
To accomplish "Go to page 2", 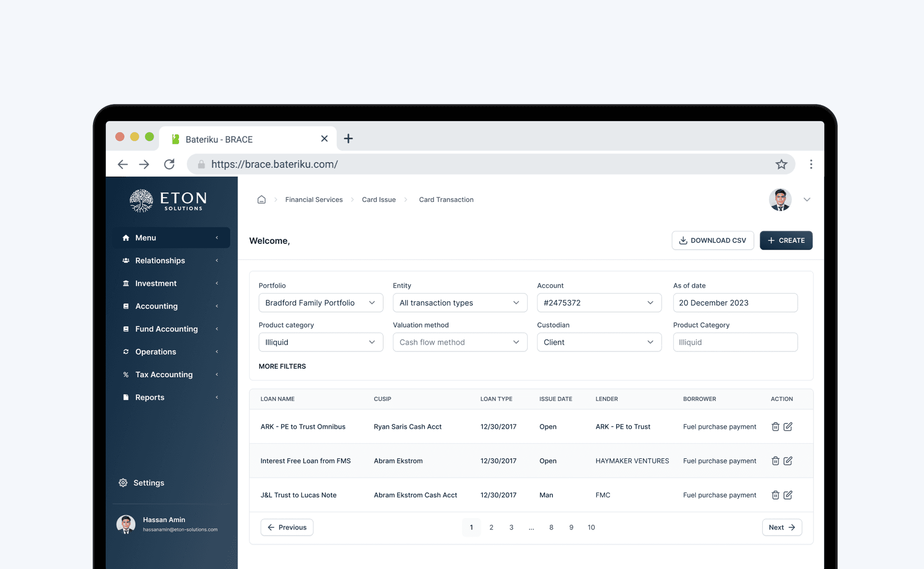I will point(491,527).
